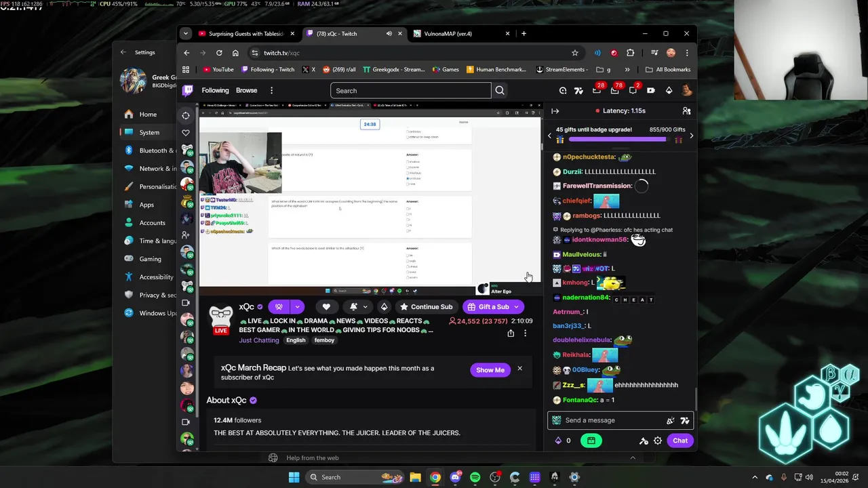Dismiss the xQc March Recap banner

(x=519, y=369)
